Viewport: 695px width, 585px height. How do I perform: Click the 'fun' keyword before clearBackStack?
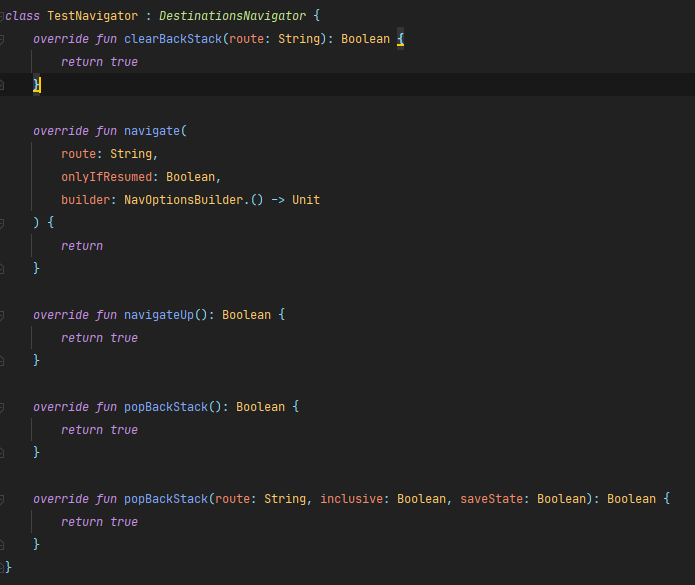pyautogui.click(x=106, y=39)
